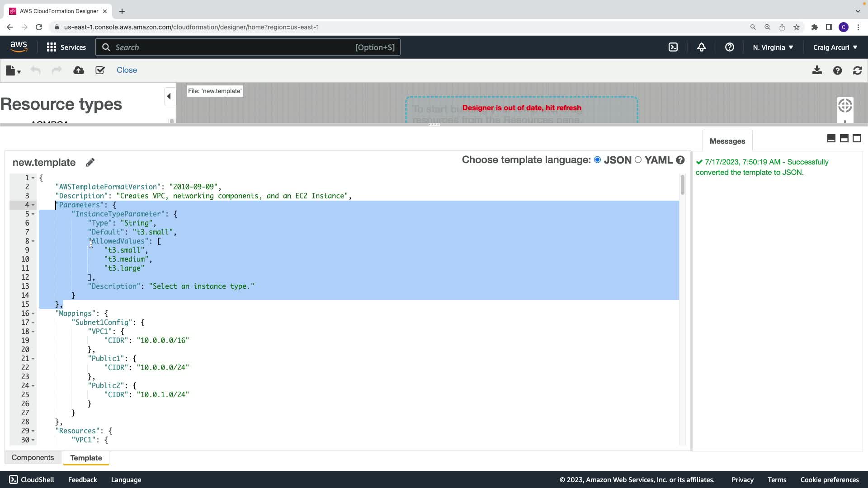This screenshot has height=488, width=868.
Task: Open the Messages tab
Action: 727,141
